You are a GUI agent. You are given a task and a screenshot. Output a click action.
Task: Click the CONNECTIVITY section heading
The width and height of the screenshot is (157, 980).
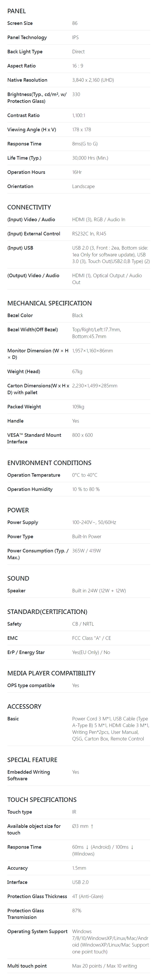(x=29, y=207)
